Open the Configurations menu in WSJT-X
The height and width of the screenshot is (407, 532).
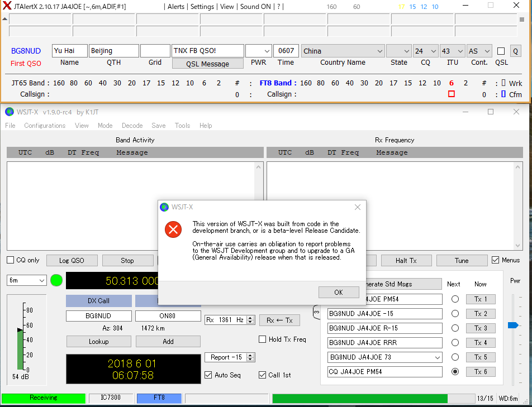click(x=45, y=126)
